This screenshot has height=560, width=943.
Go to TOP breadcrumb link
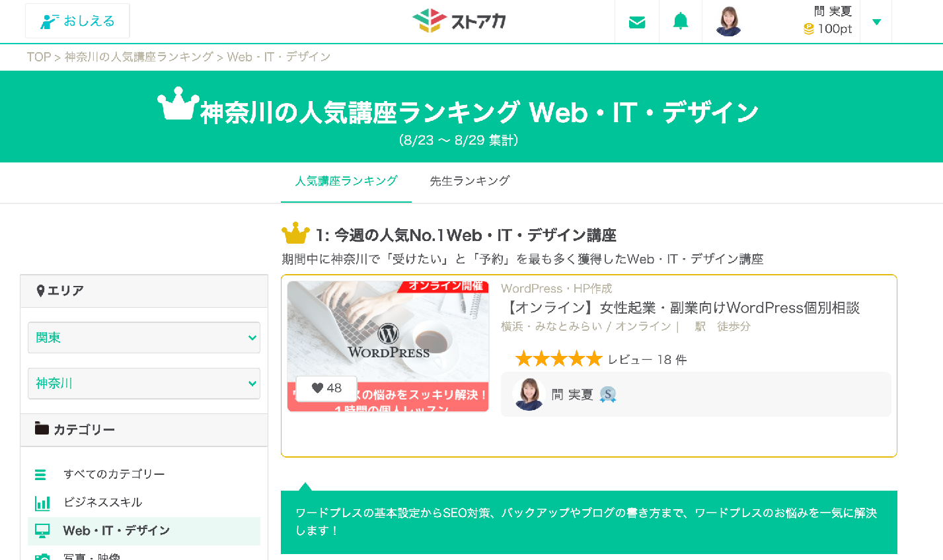pos(38,57)
